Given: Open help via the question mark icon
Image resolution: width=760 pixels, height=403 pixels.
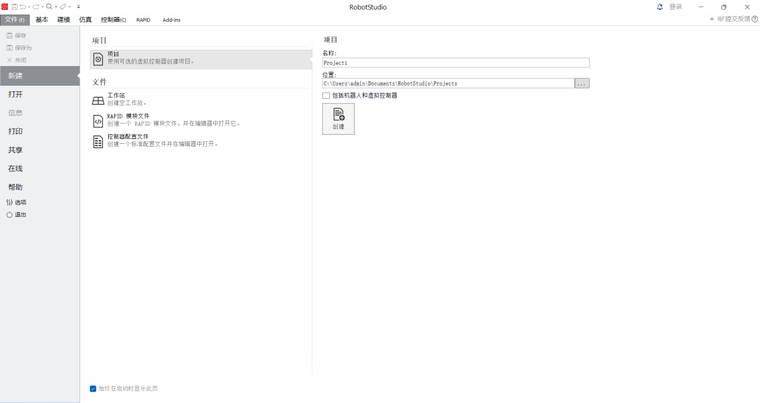Looking at the screenshot, I should point(755,19).
